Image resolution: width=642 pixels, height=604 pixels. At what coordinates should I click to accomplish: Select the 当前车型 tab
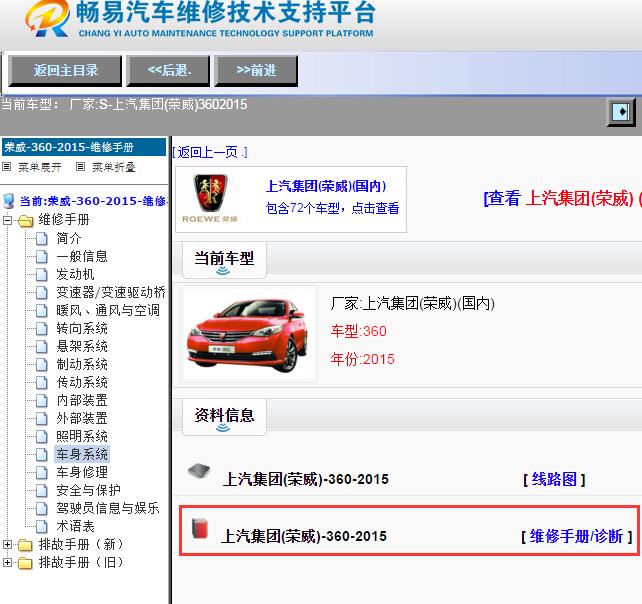[224, 260]
